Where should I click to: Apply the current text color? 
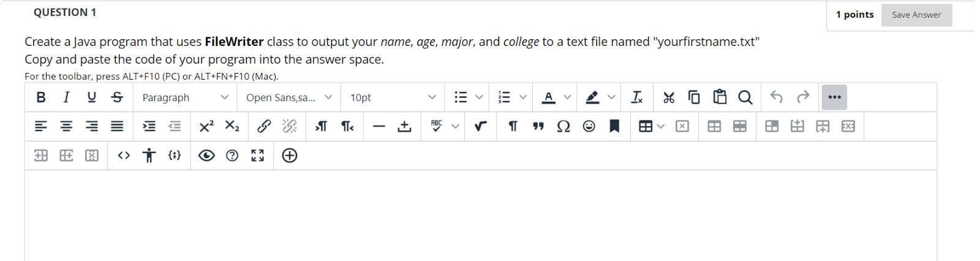pos(549,97)
